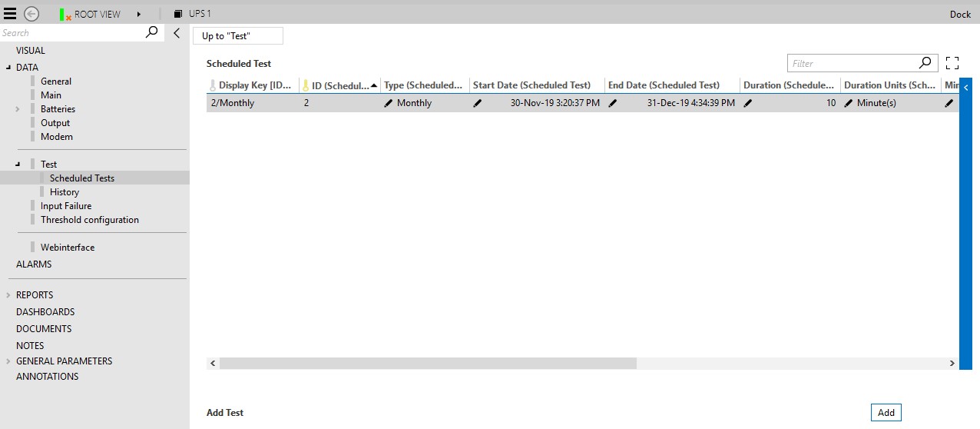Screen dimensions: 980x429
Task: Click the Dock button
Action: [960, 15]
